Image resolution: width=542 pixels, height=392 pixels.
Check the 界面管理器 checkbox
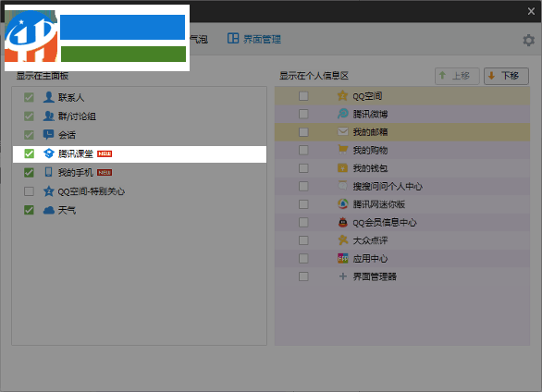coord(303,276)
